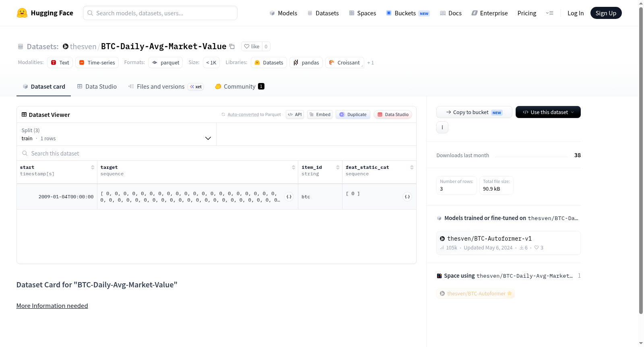The image size is (644, 347).
Task: Click the Text modality tag
Action: [x=60, y=62]
